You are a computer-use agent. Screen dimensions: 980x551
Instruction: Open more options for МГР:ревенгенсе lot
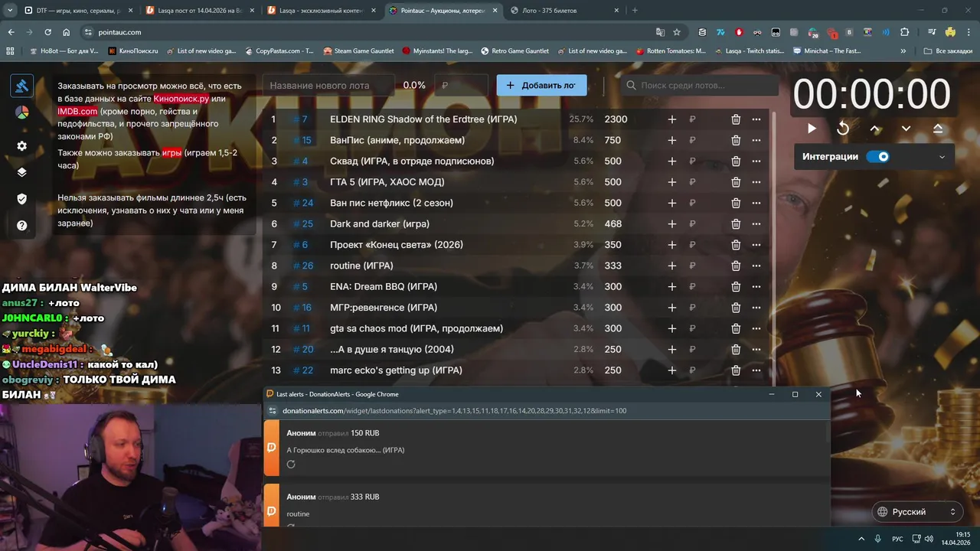tap(756, 308)
